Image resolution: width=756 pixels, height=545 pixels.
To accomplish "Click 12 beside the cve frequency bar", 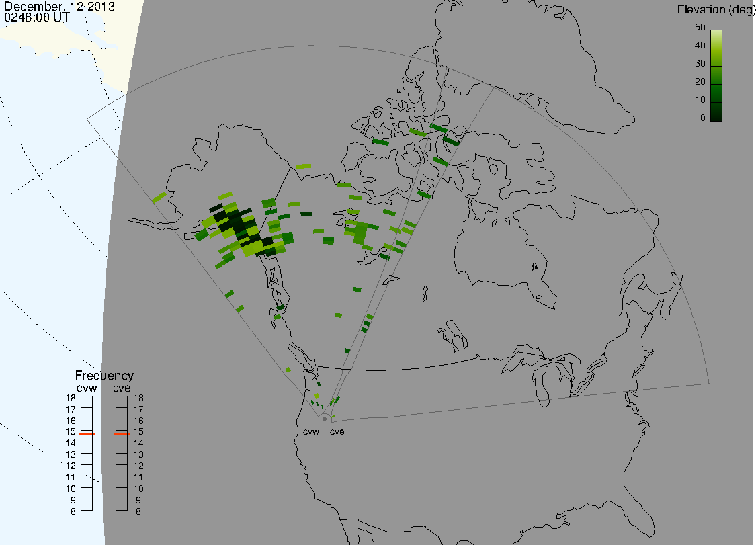I will [x=138, y=466].
